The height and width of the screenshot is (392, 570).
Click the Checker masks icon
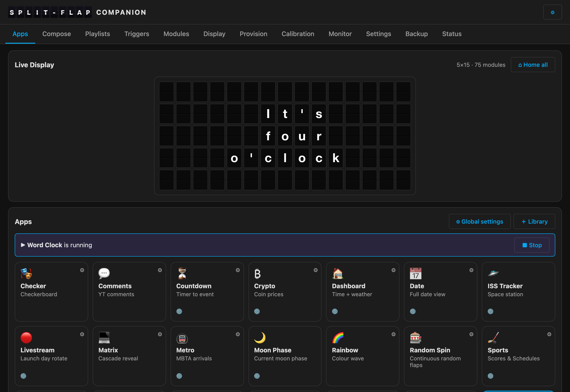(x=26, y=273)
